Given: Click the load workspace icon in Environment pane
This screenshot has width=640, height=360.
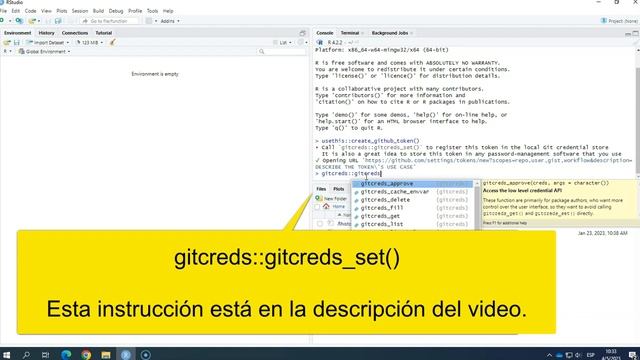Looking at the screenshot, I should click(7, 42).
